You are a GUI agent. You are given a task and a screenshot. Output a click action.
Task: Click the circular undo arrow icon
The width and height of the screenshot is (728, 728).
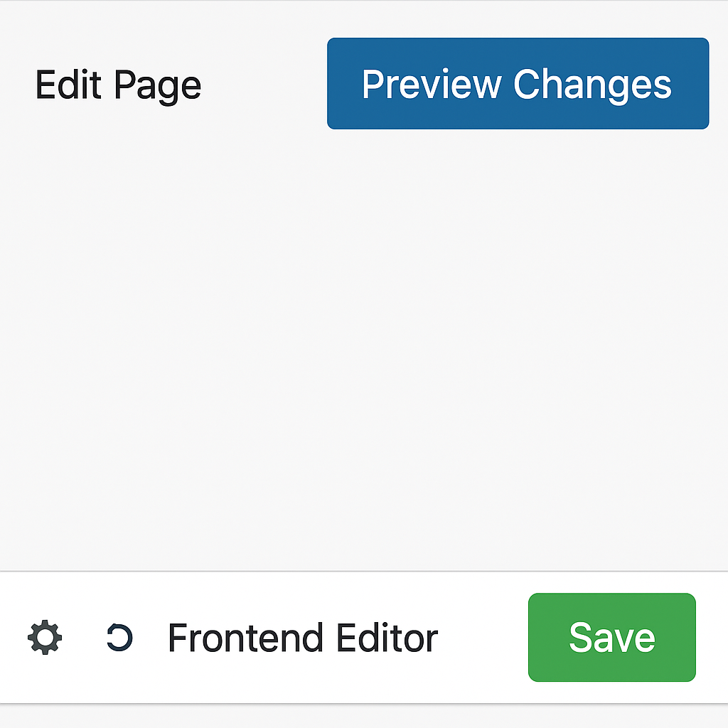point(119,638)
